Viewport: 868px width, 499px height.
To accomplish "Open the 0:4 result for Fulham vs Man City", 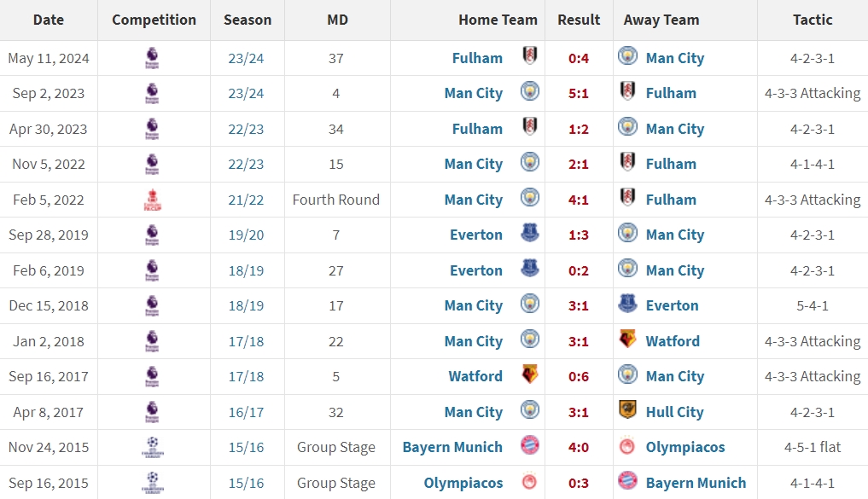I will click(579, 58).
